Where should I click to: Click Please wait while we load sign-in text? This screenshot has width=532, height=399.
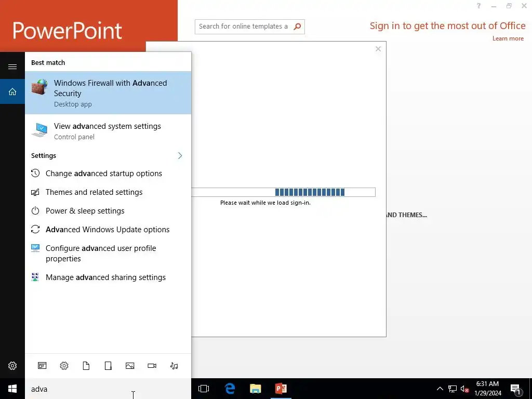pos(265,203)
